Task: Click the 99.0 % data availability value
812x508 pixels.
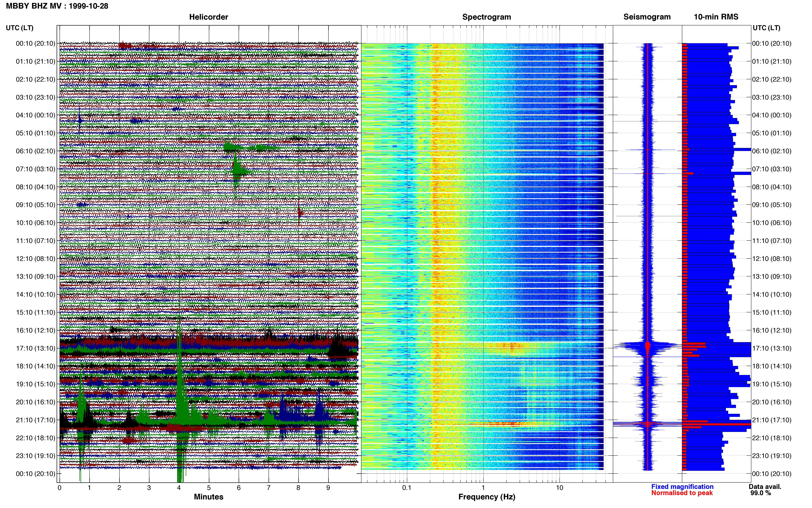Action: coord(761,493)
